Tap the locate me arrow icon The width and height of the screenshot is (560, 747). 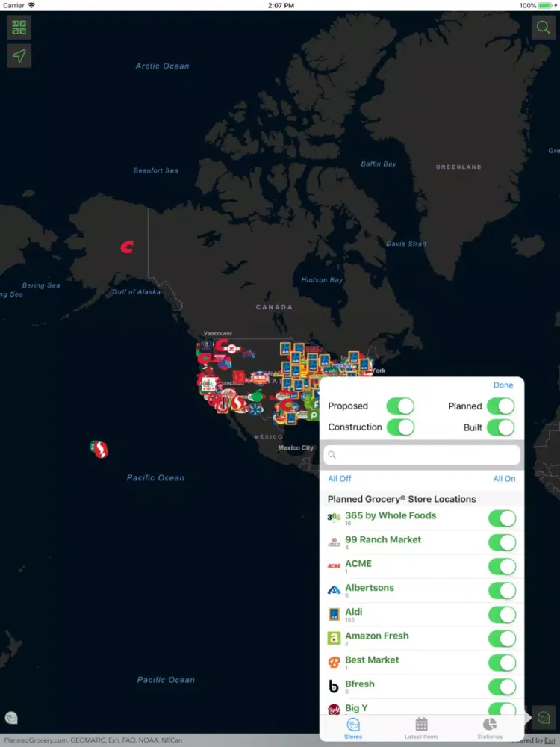pyautogui.click(x=19, y=56)
